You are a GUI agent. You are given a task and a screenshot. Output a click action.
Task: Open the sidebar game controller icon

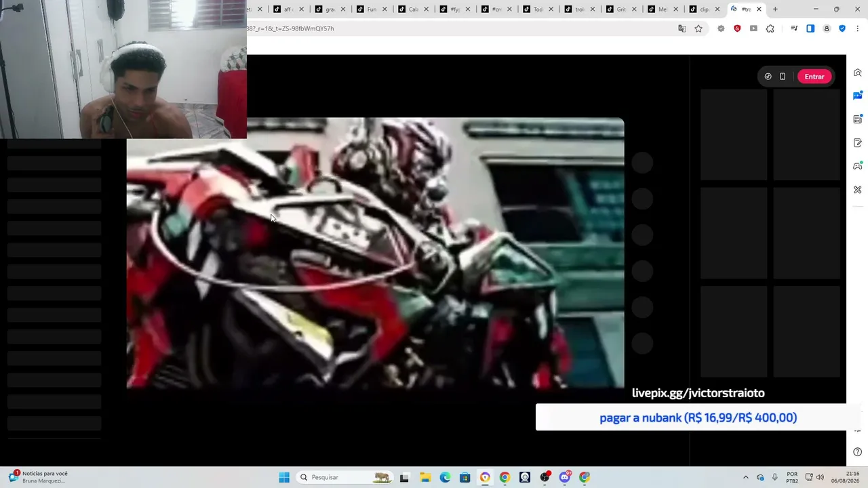(858, 166)
